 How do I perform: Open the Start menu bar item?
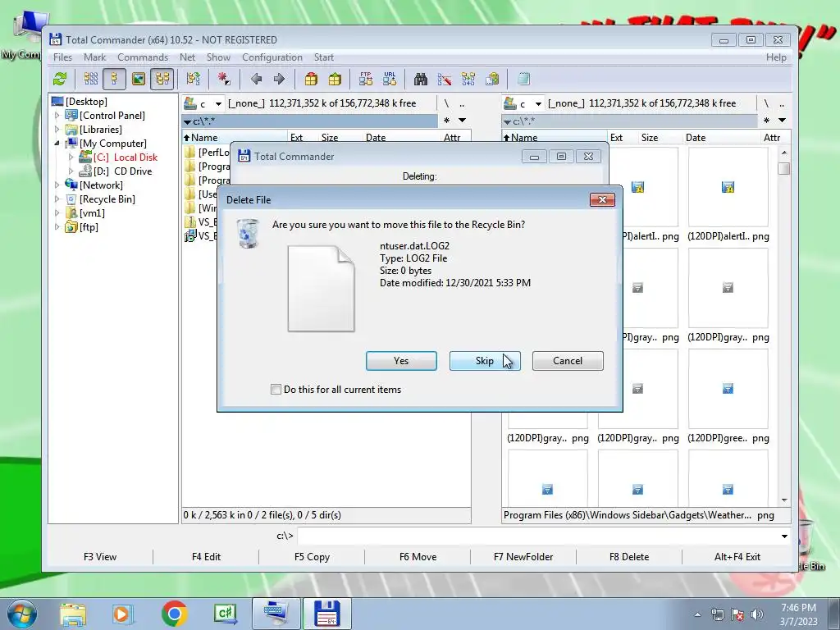[x=323, y=57]
